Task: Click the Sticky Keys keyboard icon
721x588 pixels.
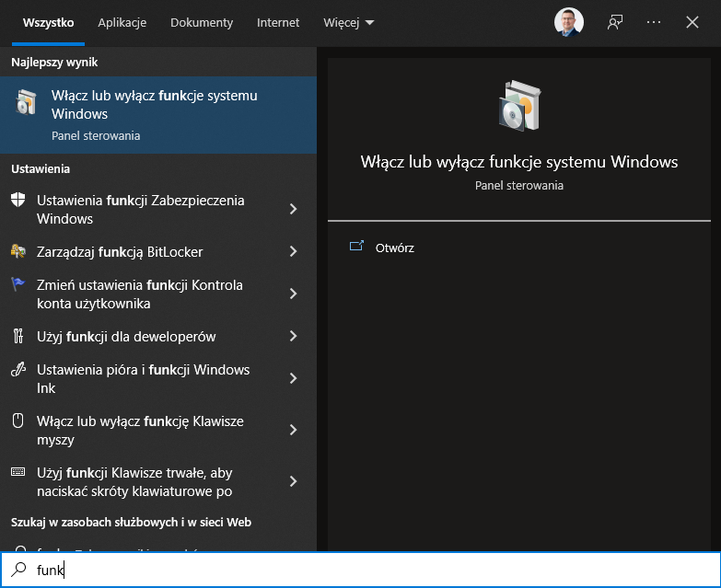Action: (17, 472)
